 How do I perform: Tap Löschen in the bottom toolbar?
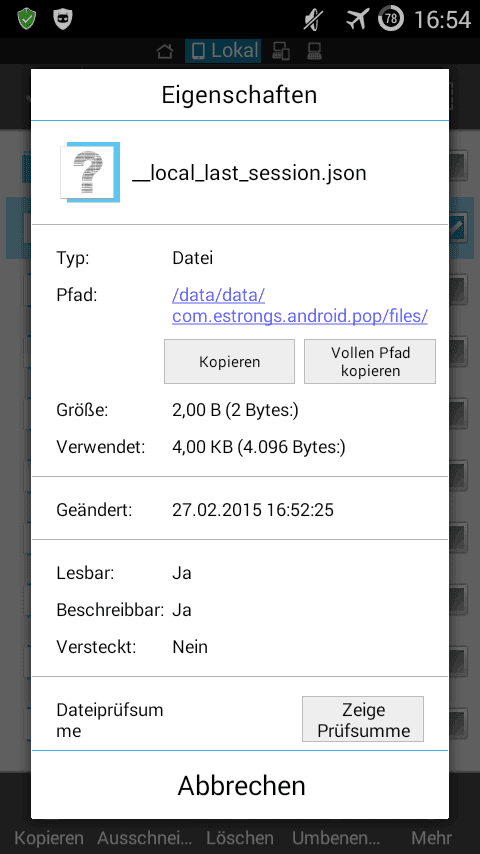click(x=240, y=838)
